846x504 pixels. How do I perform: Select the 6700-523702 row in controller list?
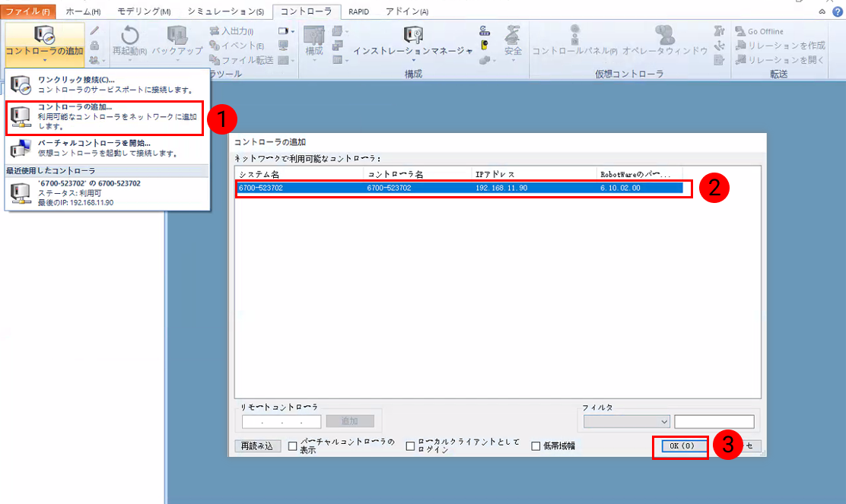pyautogui.click(x=460, y=188)
